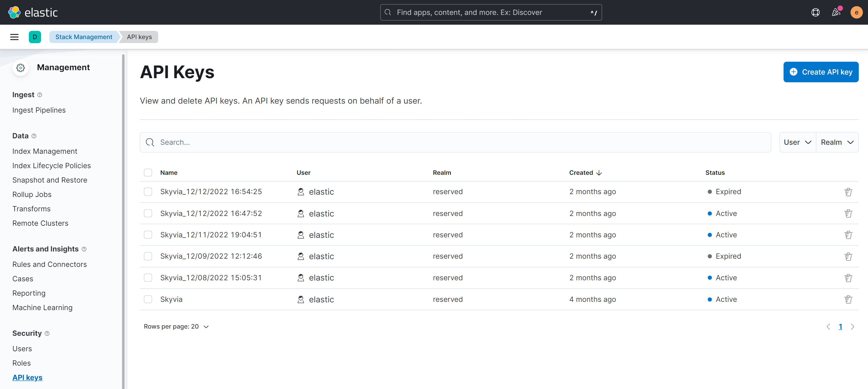Open the User filter dropdown

(797, 142)
